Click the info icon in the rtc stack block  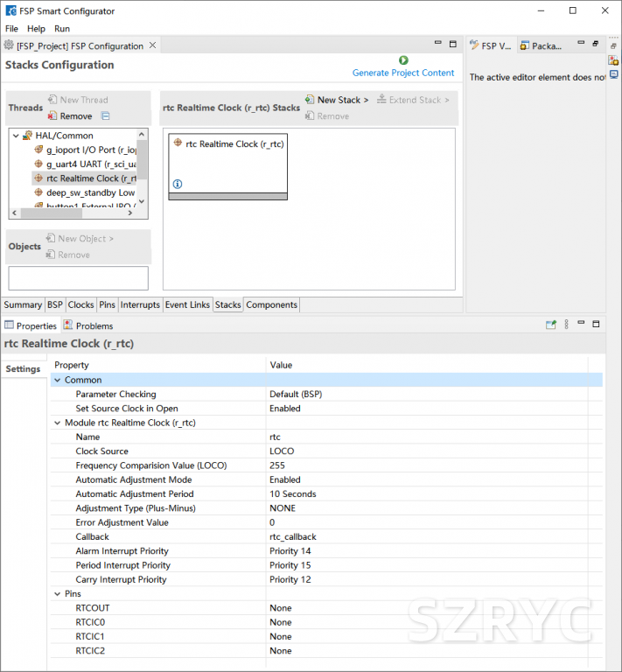coord(178,184)
